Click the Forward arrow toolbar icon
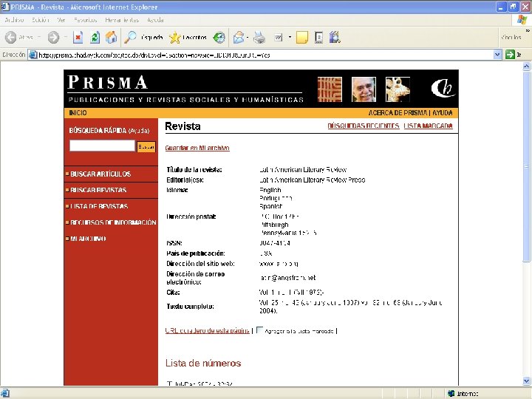532x399 pixels. point(53,38)
